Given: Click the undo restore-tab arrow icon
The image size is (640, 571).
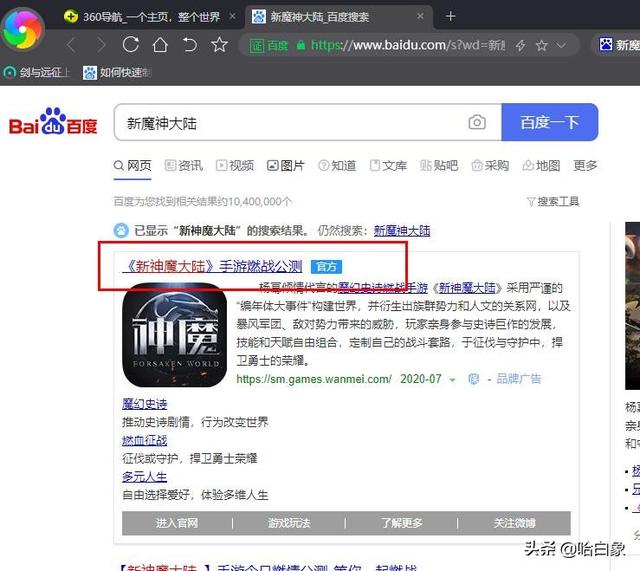Looking at the screenshot, I should pyautogui.click(x=189, y=44).
